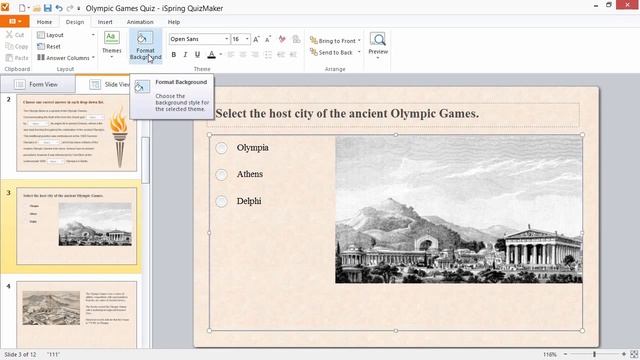Click the Format Background button

pos(145,46)
